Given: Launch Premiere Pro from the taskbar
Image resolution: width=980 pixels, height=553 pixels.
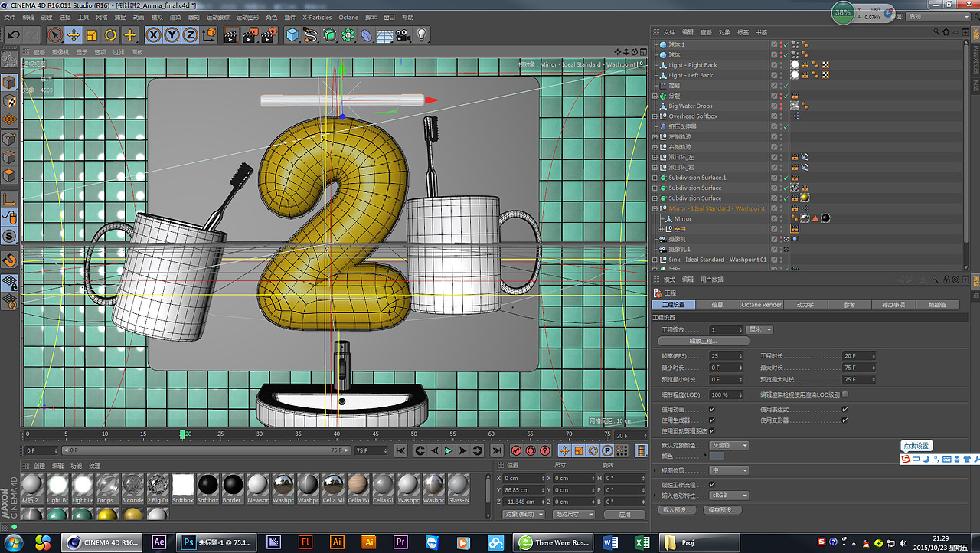Looking at the screenshot, I should (400, 542).
